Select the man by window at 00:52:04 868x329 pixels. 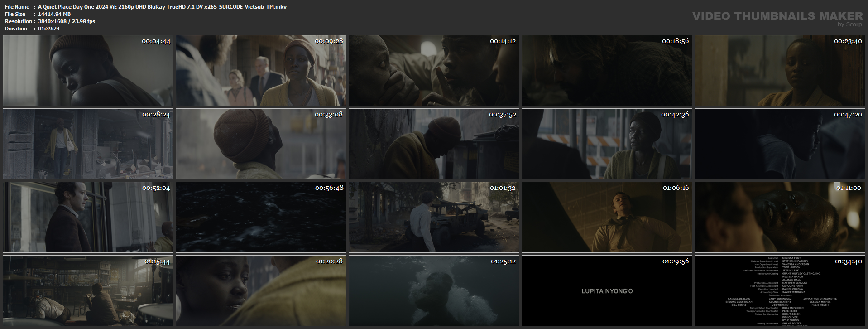coord(88,218)
